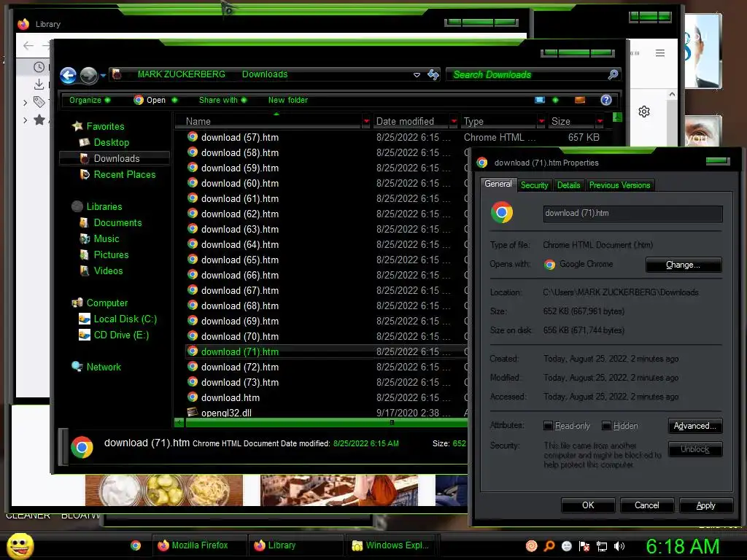The height and width of the screenshot is (560, 747).
Task: Click the Change... button
Action: point(683,265)
